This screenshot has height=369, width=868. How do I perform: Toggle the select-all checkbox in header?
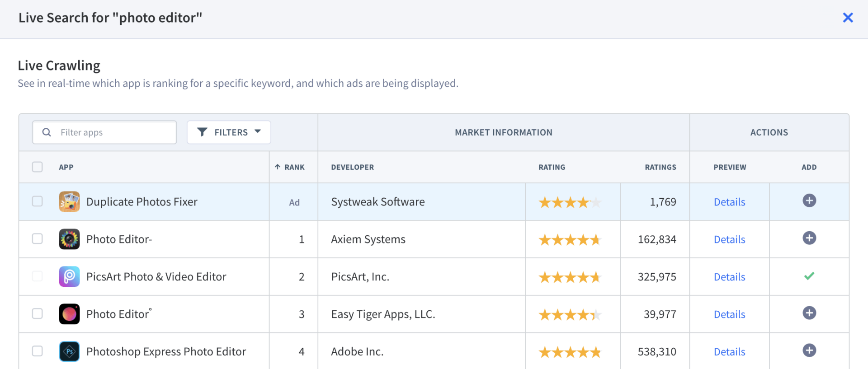click(x=38, y=167)
